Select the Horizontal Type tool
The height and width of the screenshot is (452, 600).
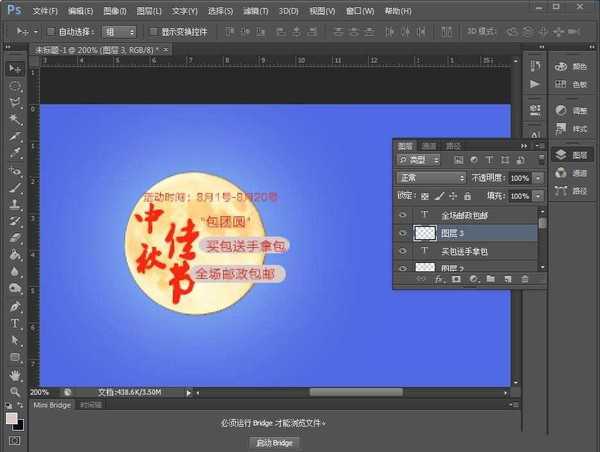coord(15,324)
